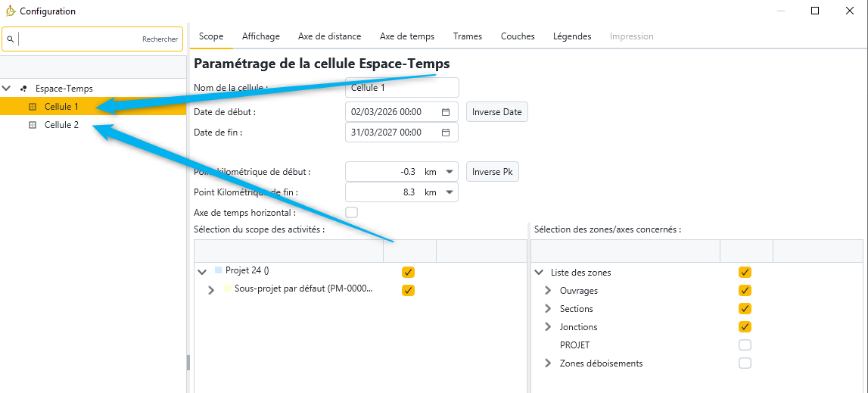The width and height of the screenshot is (868, 393).
Task: Collapse the Espace-Temps tree node
Action: pos(7,89)
